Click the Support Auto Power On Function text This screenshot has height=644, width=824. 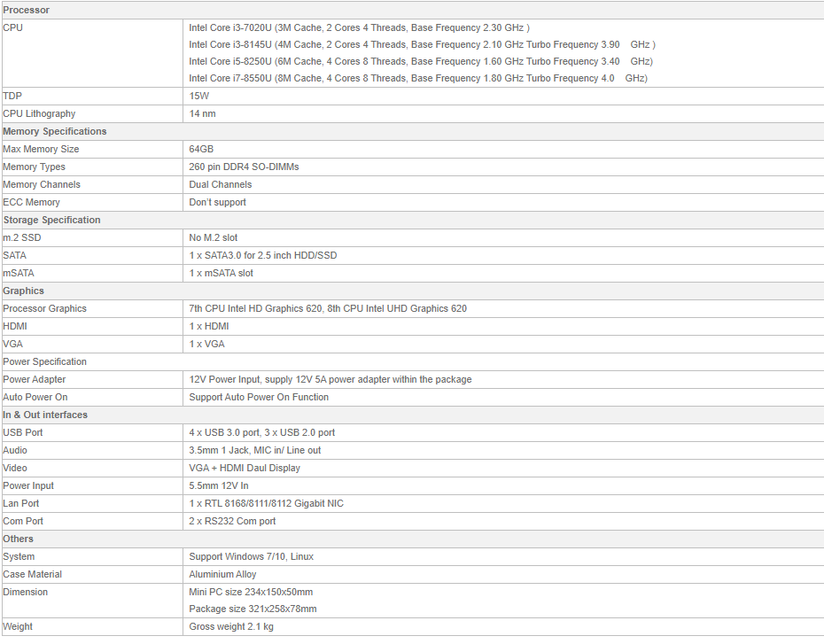pos(259,397)
